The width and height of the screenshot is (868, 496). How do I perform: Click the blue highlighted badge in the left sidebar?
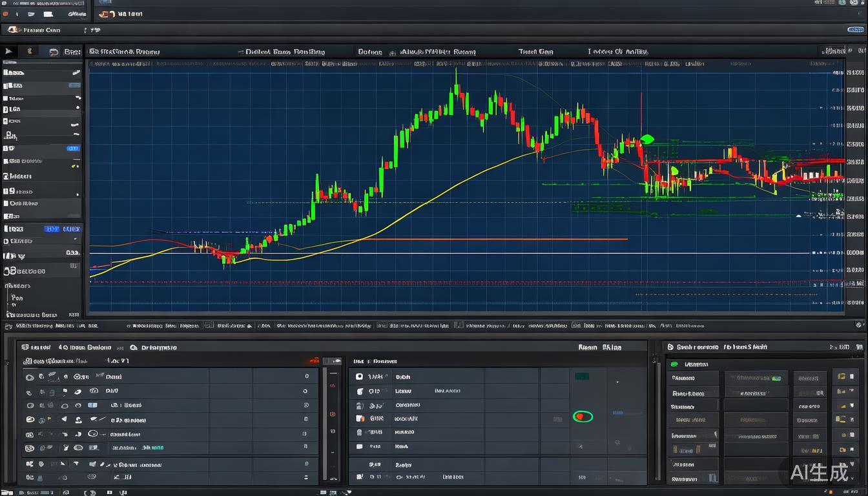(72, 149)
